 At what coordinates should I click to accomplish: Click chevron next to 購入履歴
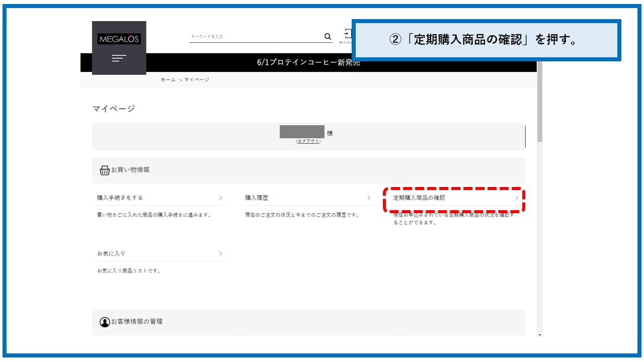369,198
